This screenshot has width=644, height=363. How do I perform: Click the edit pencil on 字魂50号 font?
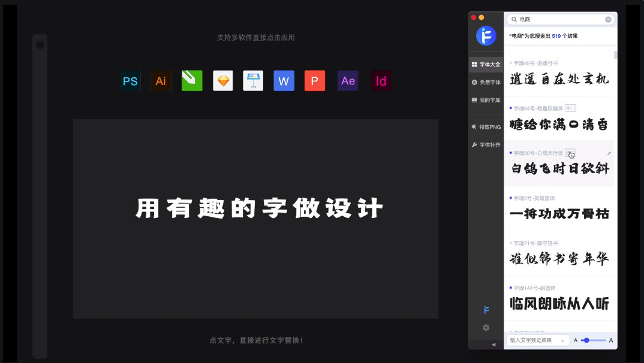point(609,153)
